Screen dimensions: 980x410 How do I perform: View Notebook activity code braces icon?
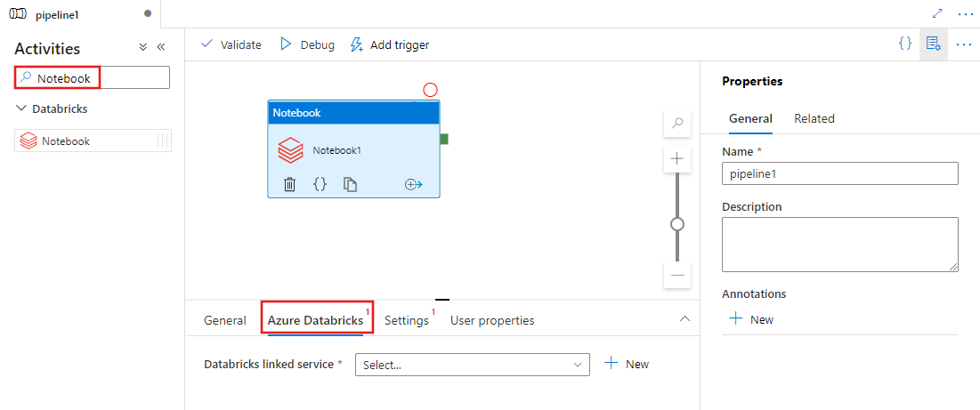[x=320, y=184]
